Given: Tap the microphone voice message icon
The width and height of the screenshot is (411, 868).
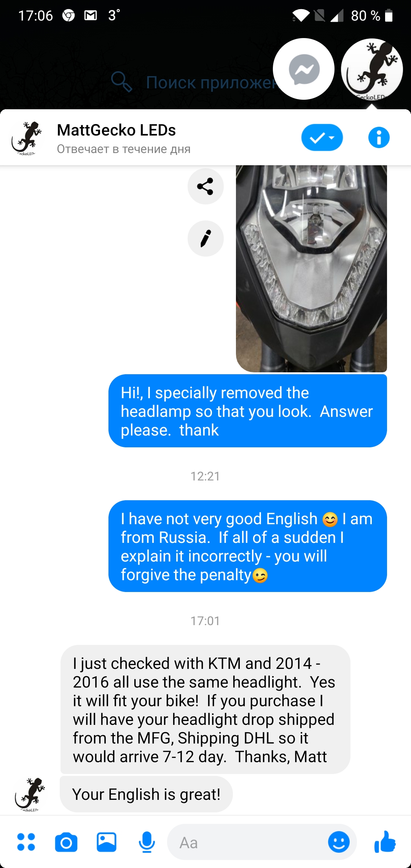Looking at the screenshot, I should 147,842.
